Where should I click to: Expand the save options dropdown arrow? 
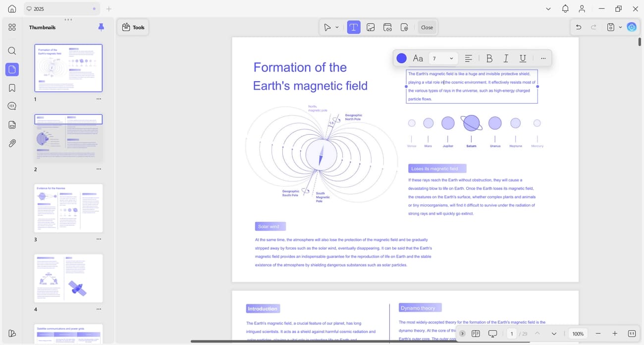(x=620, y=27)
